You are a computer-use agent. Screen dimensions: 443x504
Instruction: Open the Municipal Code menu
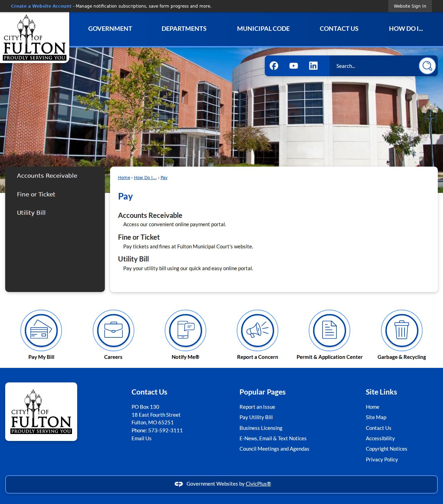tap(263, 29)
